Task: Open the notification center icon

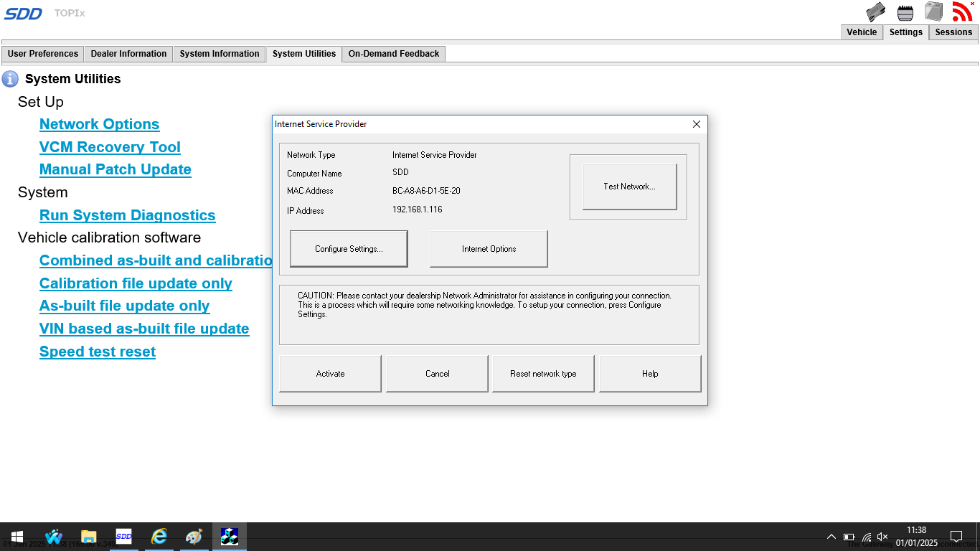Action: (x=956, y=537)
